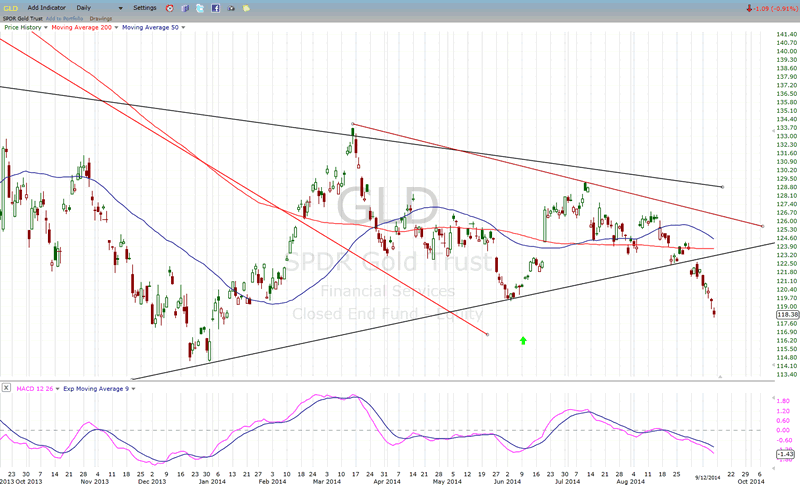The height and width of the screenshot is (485, 800).
Task: Click the Add to Portfolio link
Action: tap(66, 18)
